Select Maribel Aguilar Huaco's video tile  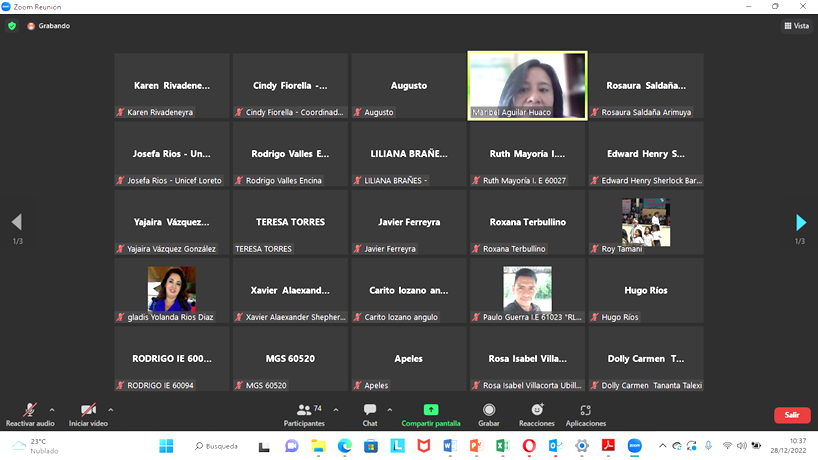[x=527, y=85]
